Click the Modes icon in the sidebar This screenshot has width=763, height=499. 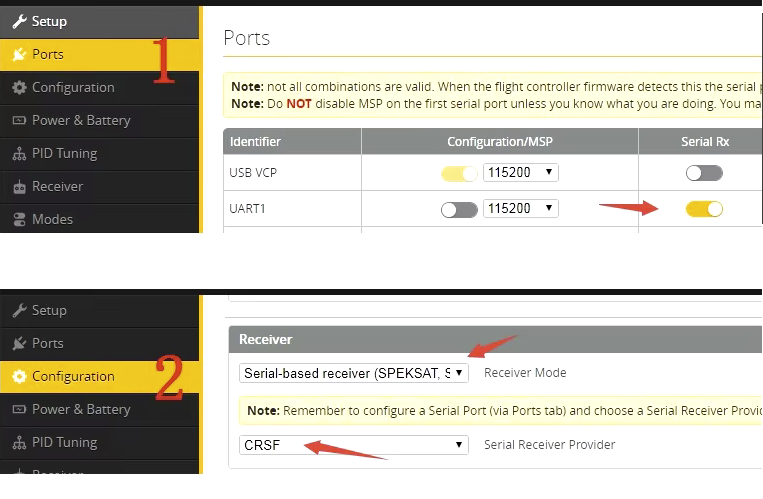19,219
